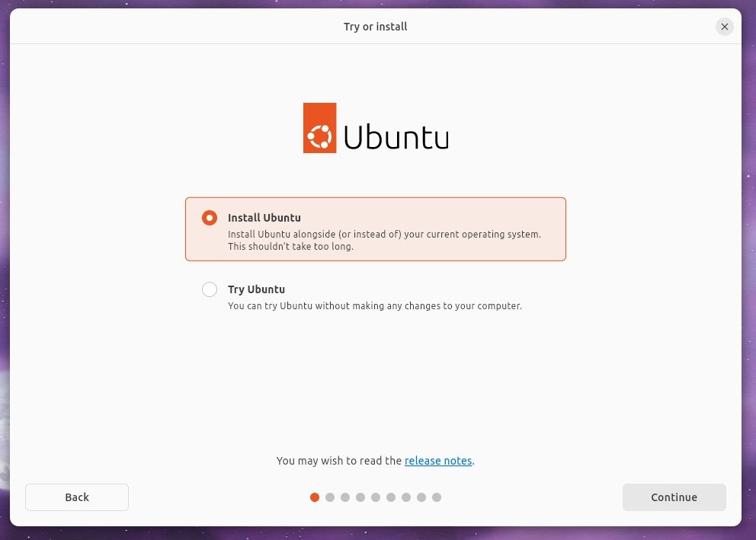Click the first red page indicator dot
The image size is (756, 540).
(x=315, y=497)
